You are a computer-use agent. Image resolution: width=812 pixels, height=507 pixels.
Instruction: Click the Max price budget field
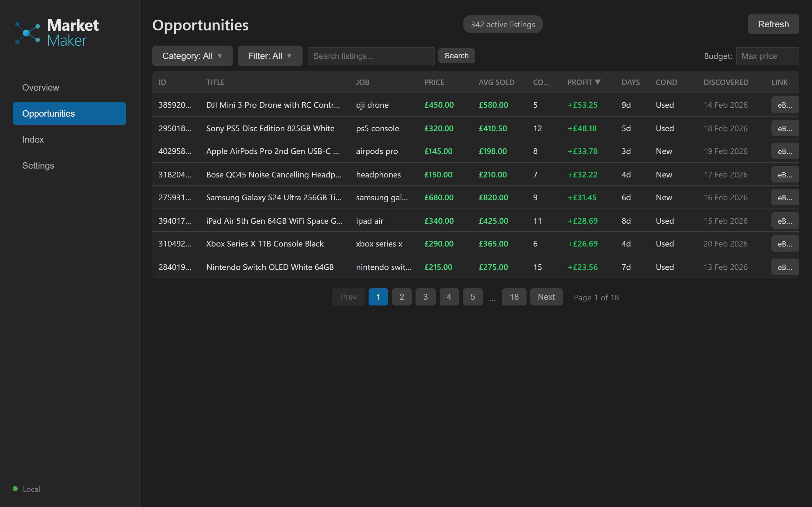767,56
